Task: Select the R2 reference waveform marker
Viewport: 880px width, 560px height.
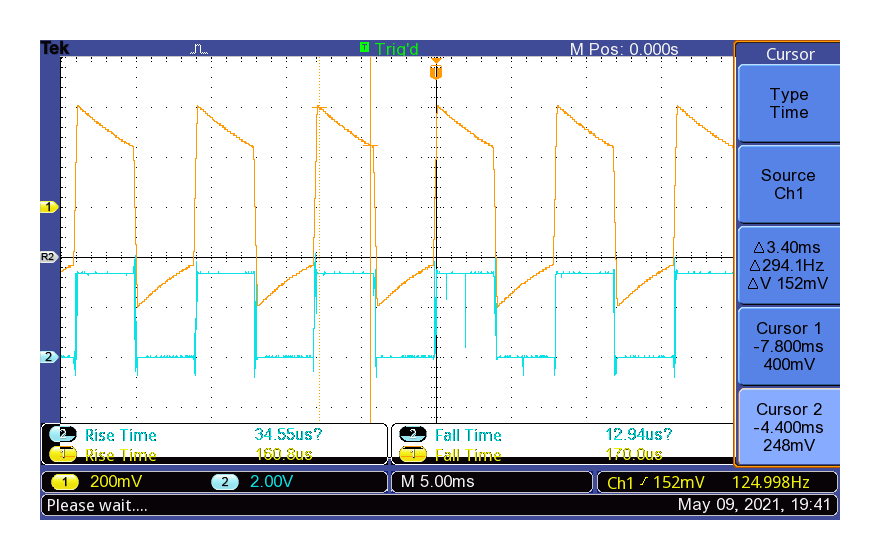Action: pos(48,257)
